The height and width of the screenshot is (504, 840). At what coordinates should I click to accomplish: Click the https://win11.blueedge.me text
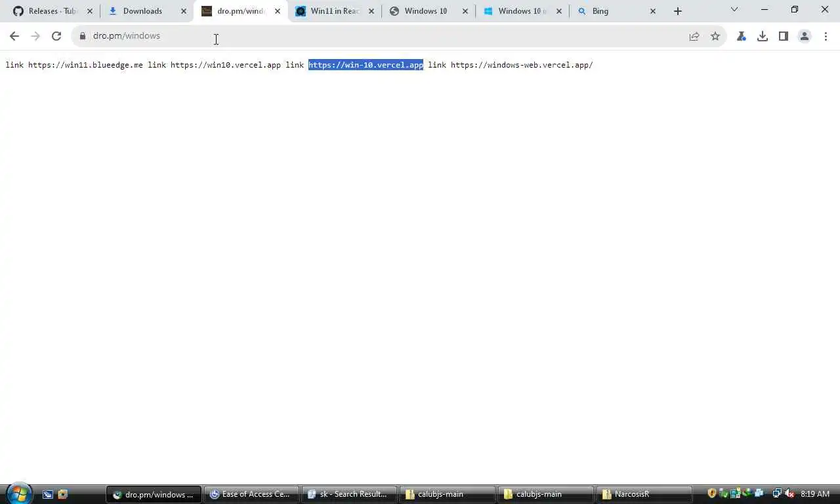click(85, 65)
